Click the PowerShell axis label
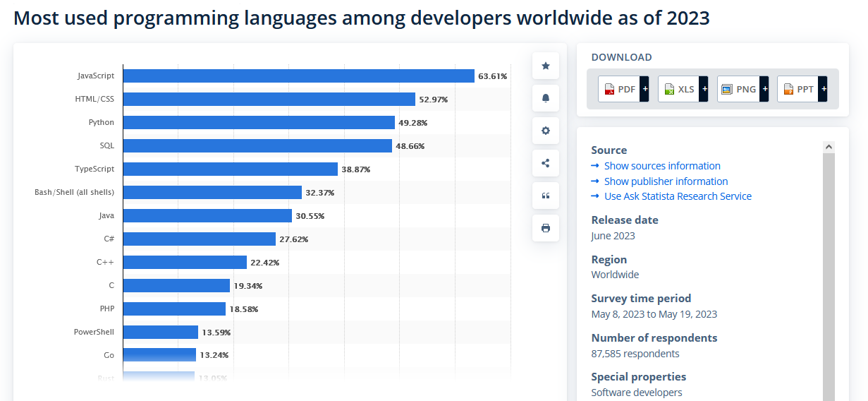Screen dimensions: 868x401 coord(94,332)
